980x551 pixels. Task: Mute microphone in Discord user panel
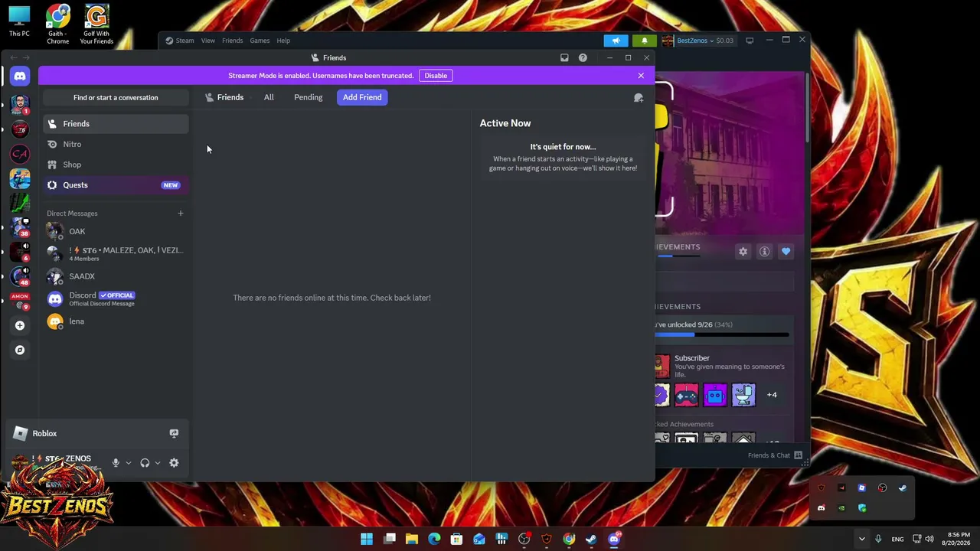116,463
